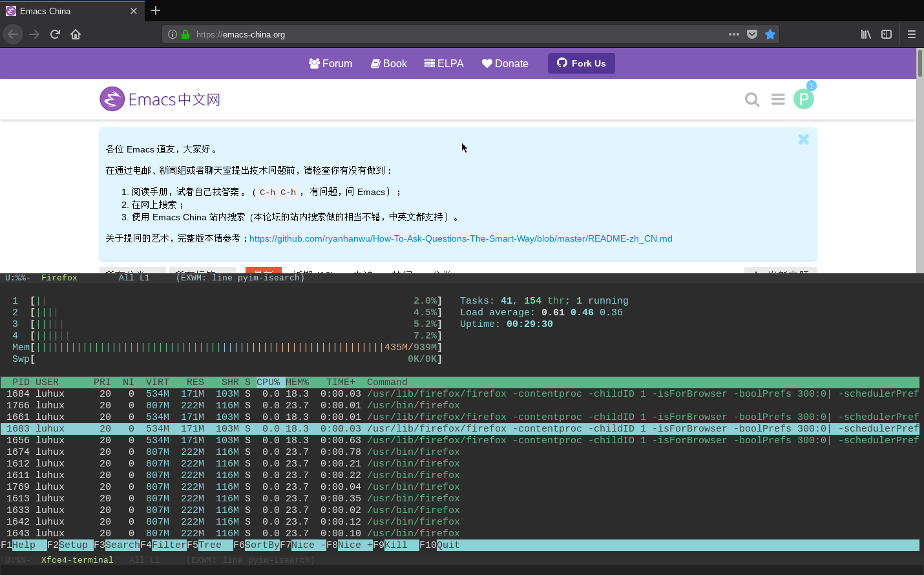Click the web page vertical scrollbar
Viewport: 924px width, 575px height.
coord(920,63)
